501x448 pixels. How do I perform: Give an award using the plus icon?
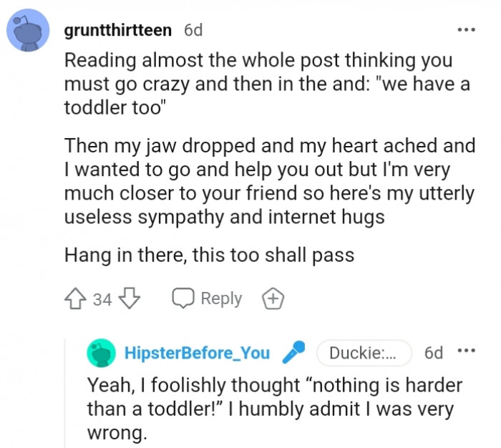click(272, 298)
